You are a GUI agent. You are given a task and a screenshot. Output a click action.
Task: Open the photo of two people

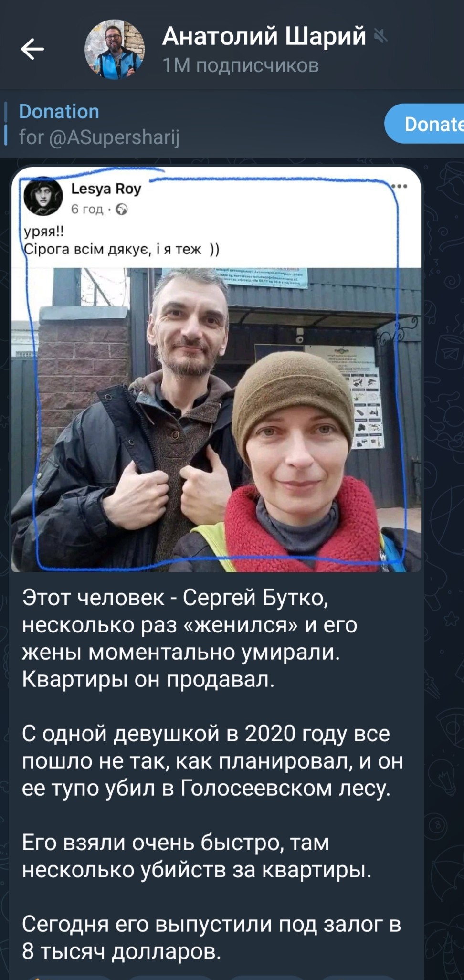pyautogui.click(x=216, y=420)
